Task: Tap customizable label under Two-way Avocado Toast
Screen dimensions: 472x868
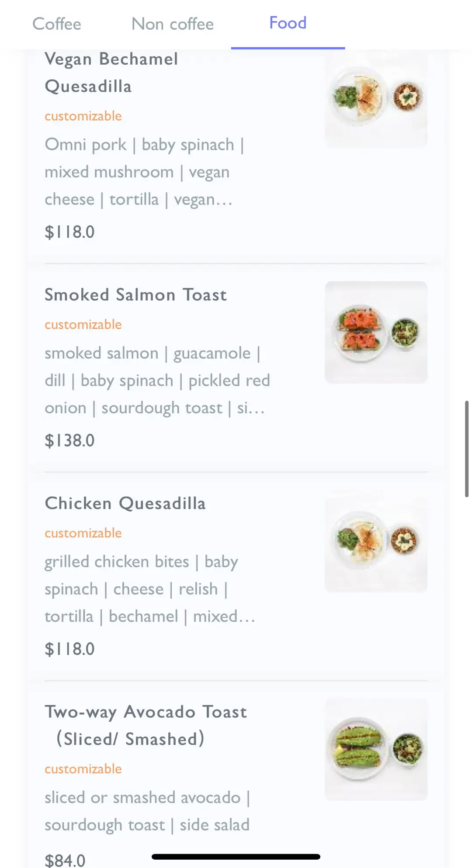Action: 83,769
